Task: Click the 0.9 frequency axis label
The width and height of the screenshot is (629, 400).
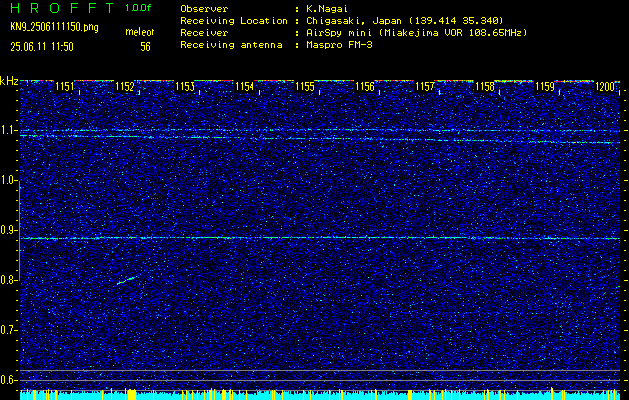Action: (8, 230)
